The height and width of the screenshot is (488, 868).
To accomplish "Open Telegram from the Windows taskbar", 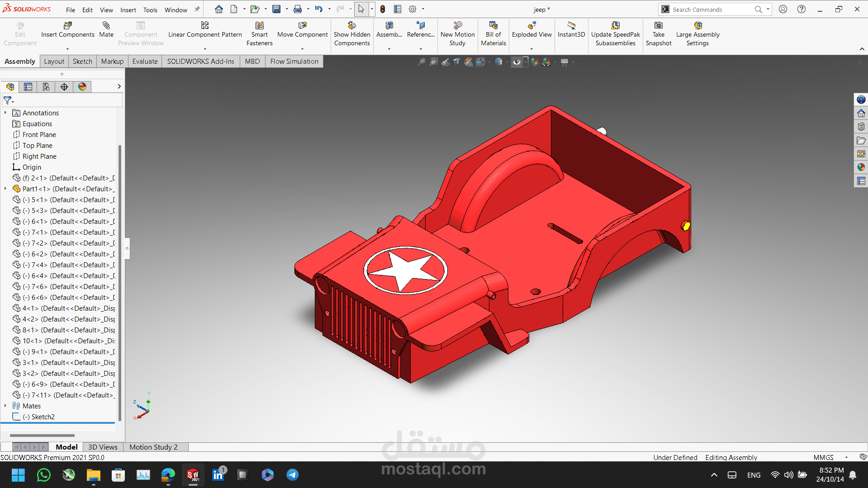I will (x=292, y=475).
